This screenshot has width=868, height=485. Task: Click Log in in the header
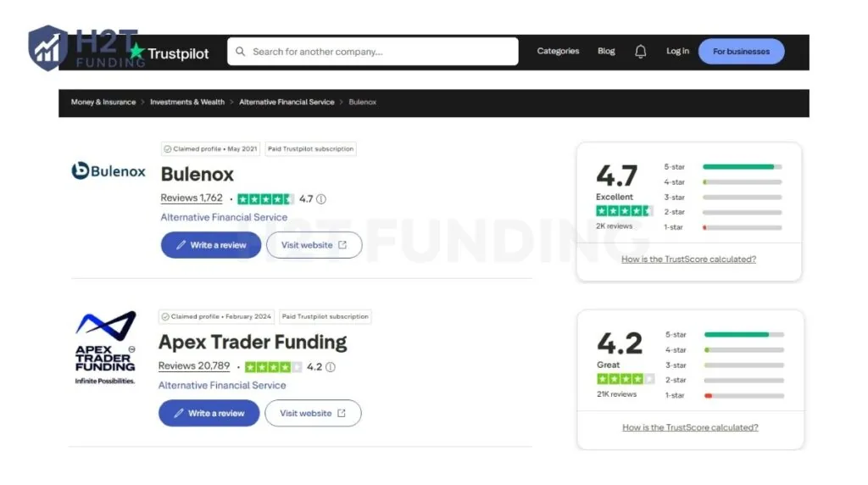coord(677,51)
